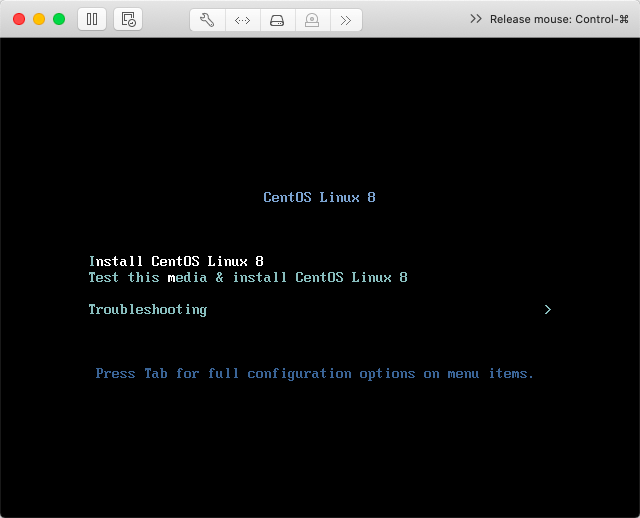Select the Troubleshooting menu entry
This screenshot has width=640, height=518.
pyautogui.click(x=148, y=310)
